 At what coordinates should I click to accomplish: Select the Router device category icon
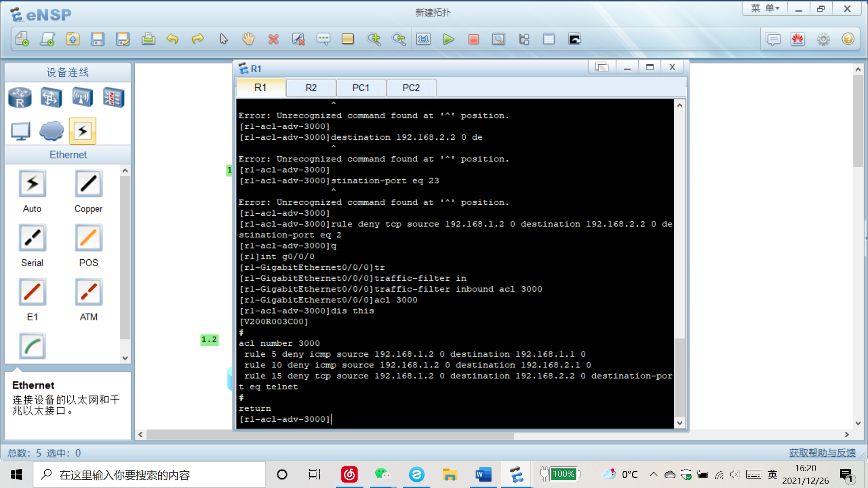click(x=20, y=98)
